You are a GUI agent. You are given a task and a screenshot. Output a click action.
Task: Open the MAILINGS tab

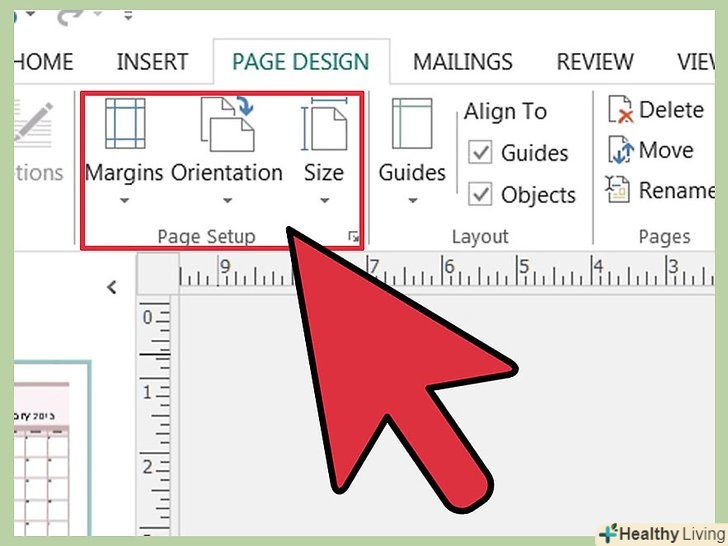[463, 62]
